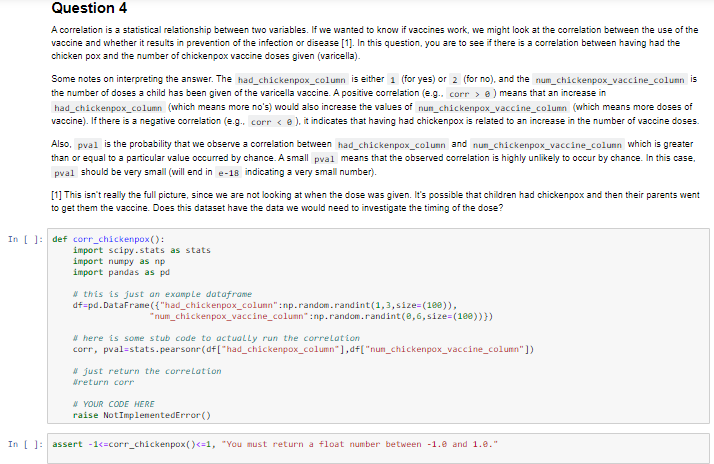
Task: Click the 'e-18' inline code
Action: [229, 173]
